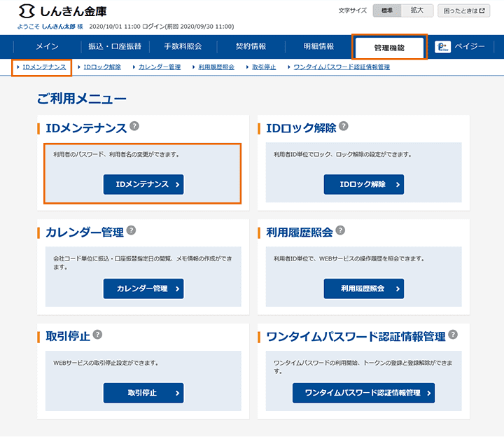
Task: Click help icon beside ワンタイムパスワード認証情報管理 heading
Action: pos(453,335)
